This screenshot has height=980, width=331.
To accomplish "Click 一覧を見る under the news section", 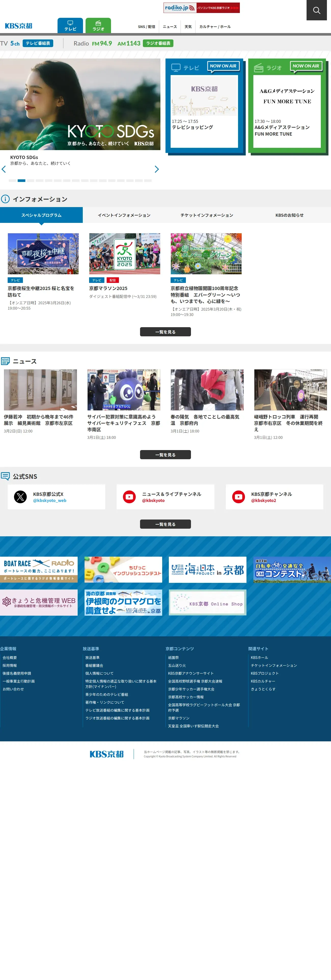I will tap(165, 455).
